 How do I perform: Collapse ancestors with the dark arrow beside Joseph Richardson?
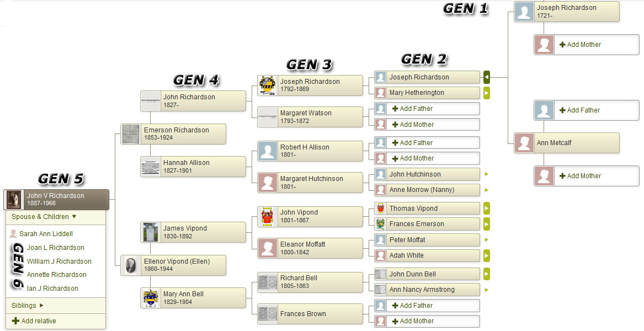(487, 77)
